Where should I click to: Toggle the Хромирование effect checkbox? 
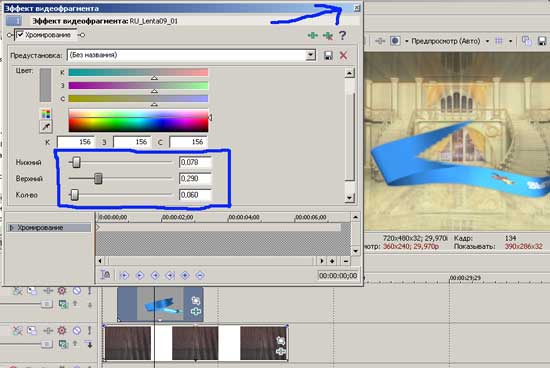click(20, 34)
